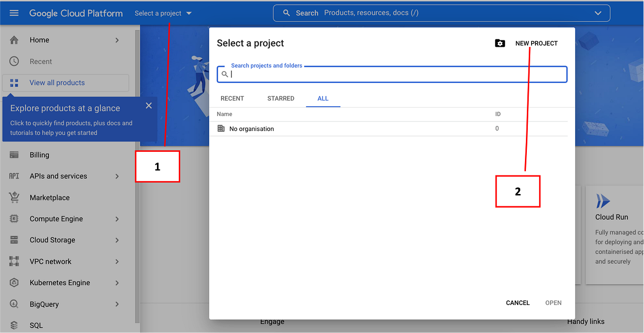
Task: Switch to the STARRED tab
Action: 280,98
